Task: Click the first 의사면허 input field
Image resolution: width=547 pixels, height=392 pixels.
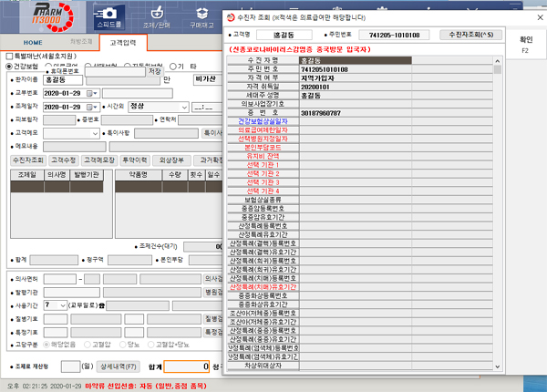Action: (60, 279)
